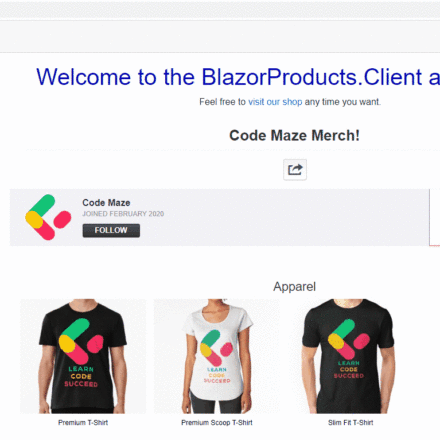Screen dimensions: 440x440
Task: Click the LEARN CODE SUCCEED print on Slim Fit shirt
Action: 349,369
